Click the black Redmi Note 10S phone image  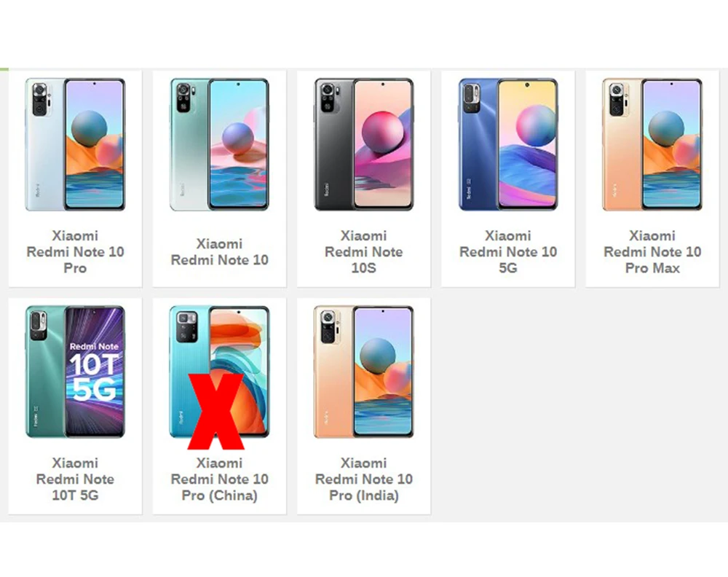363,144
